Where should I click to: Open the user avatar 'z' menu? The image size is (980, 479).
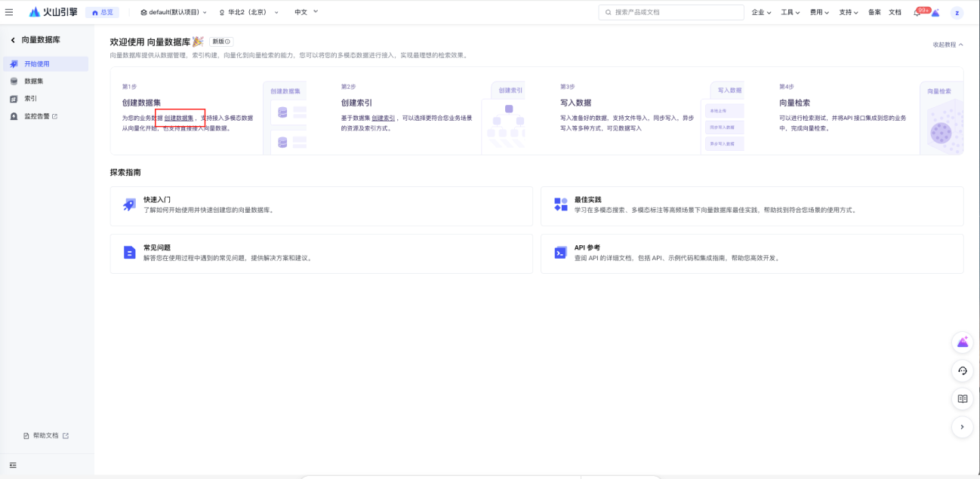[957, 13]
